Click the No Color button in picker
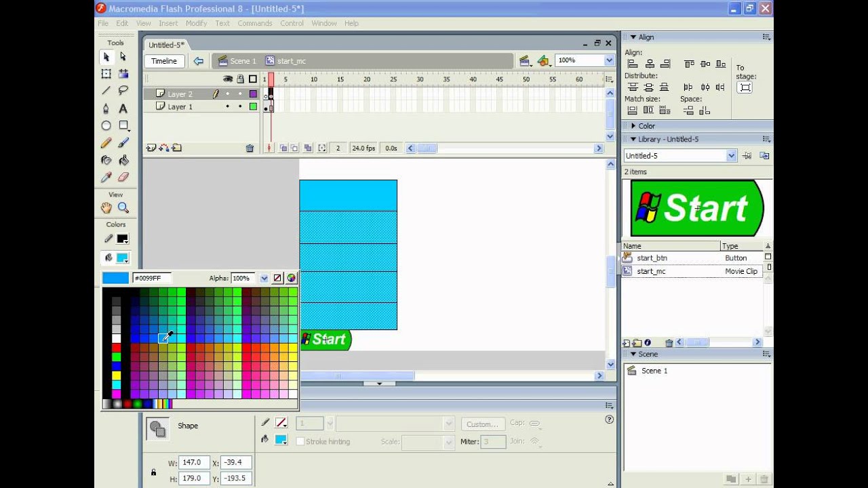The height and width of the screenshot is (488, 868). (x=277, y=279)
